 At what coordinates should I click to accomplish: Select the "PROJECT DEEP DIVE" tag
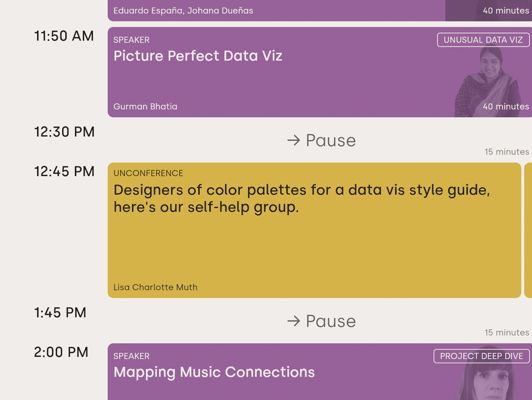(x=481, y=356)
